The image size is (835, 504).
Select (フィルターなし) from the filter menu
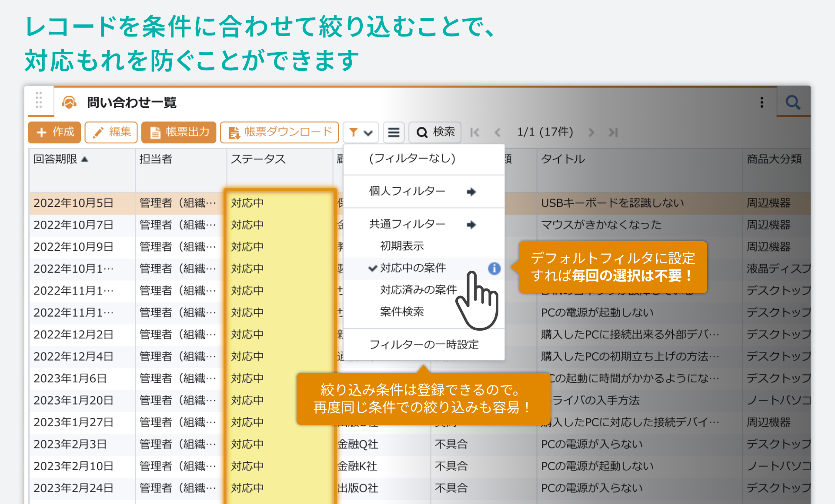point(412,159)
